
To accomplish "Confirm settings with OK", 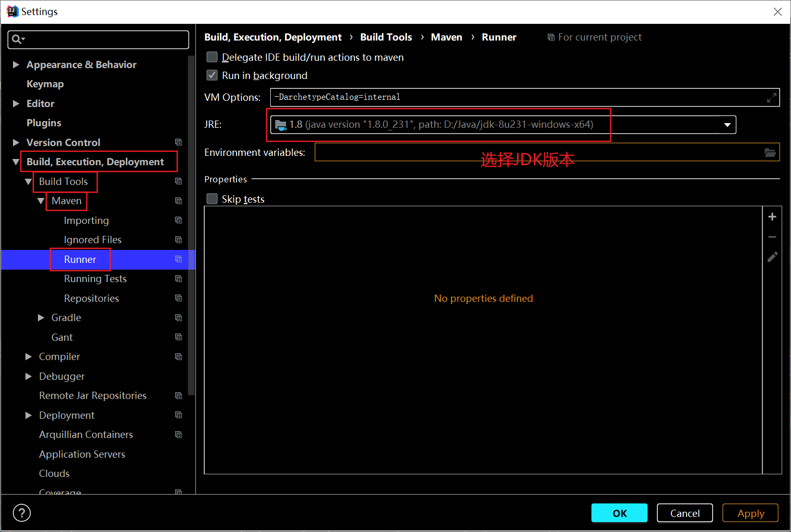I will [x=619, y=513].
